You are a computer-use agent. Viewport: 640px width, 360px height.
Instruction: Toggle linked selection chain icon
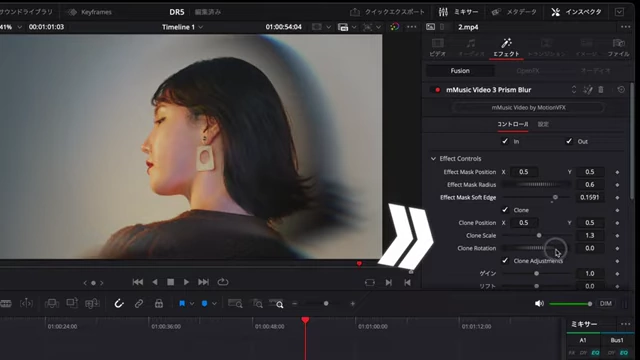(x=139, y=303)
